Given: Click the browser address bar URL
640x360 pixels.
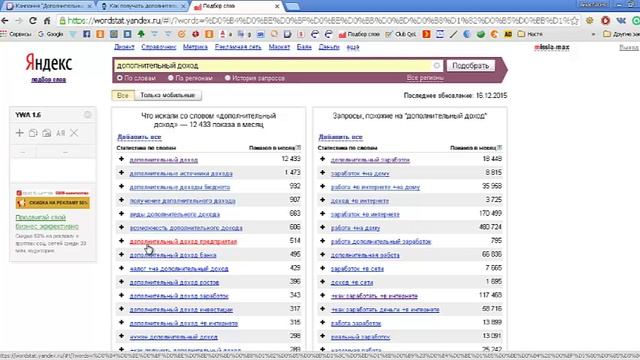Looking at the screenshot, I should (318, 20).
